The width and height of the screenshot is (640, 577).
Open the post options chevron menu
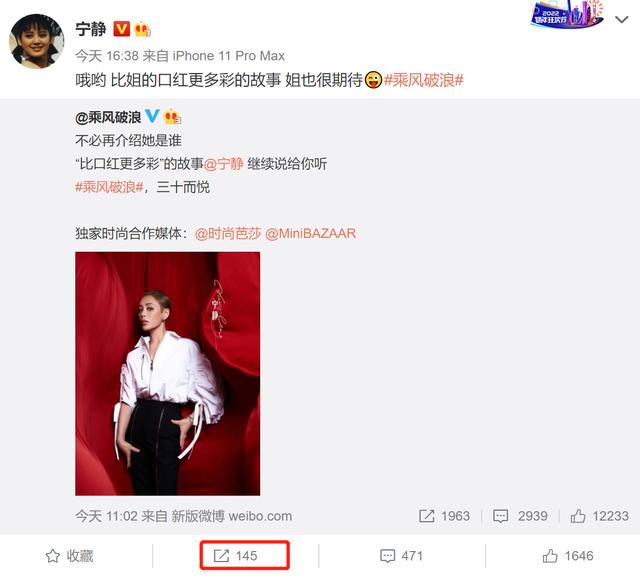tap(621, 19)
